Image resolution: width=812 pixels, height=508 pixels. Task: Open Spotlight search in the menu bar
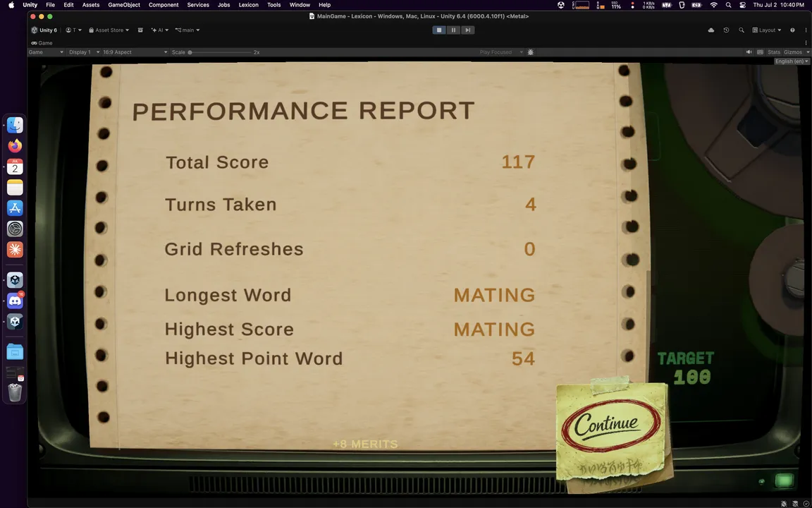[x=729, y=5]
